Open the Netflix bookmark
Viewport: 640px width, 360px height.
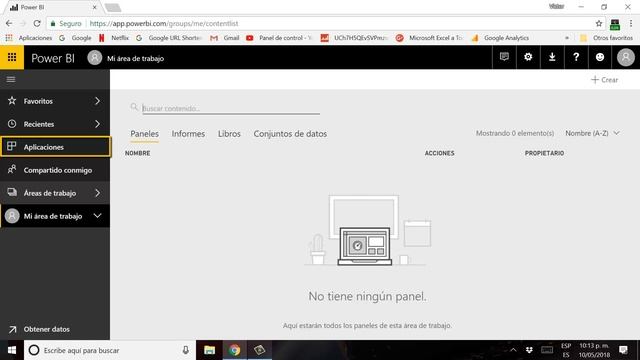[114, 38]
